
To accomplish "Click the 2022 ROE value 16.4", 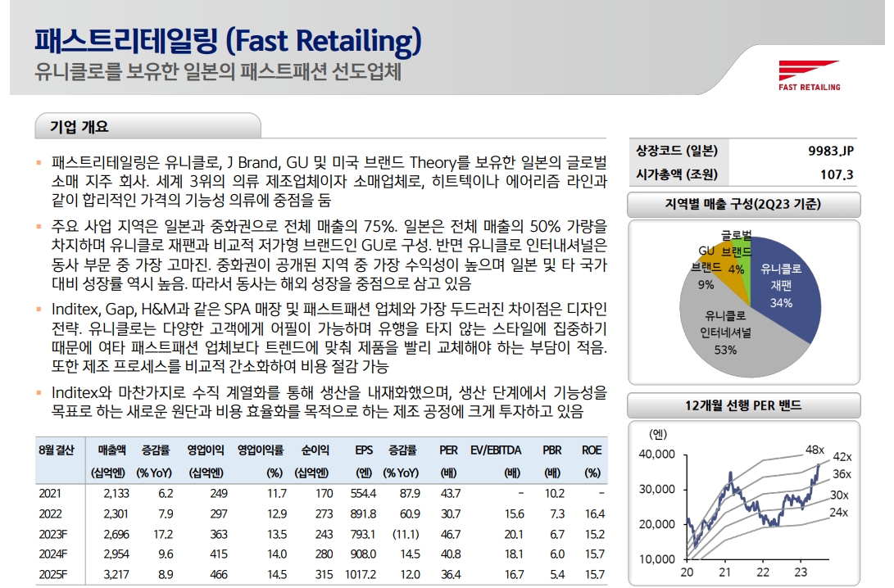I will [x=595, y=514].
